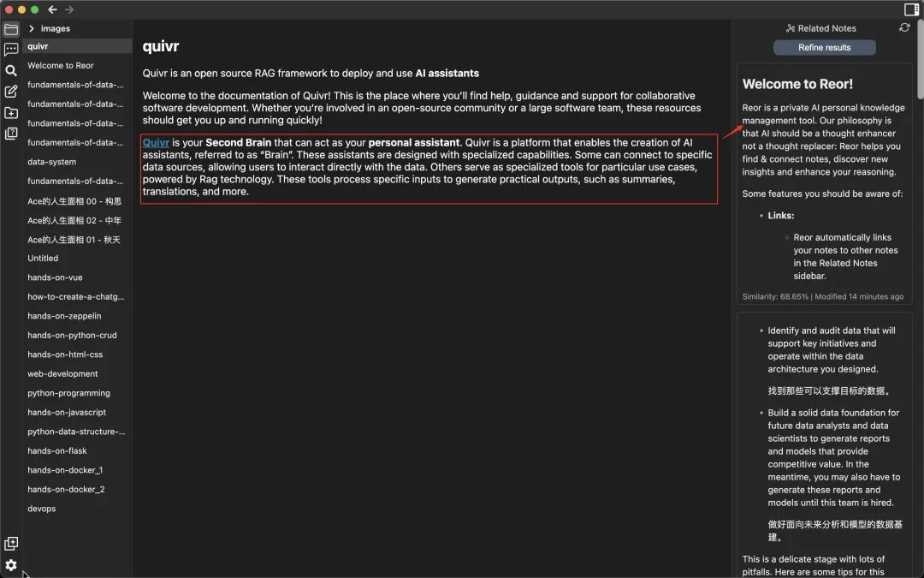The image size is (924, 578).
Task: Create a new note with pencil icon
Action: (x=10, y=92)
